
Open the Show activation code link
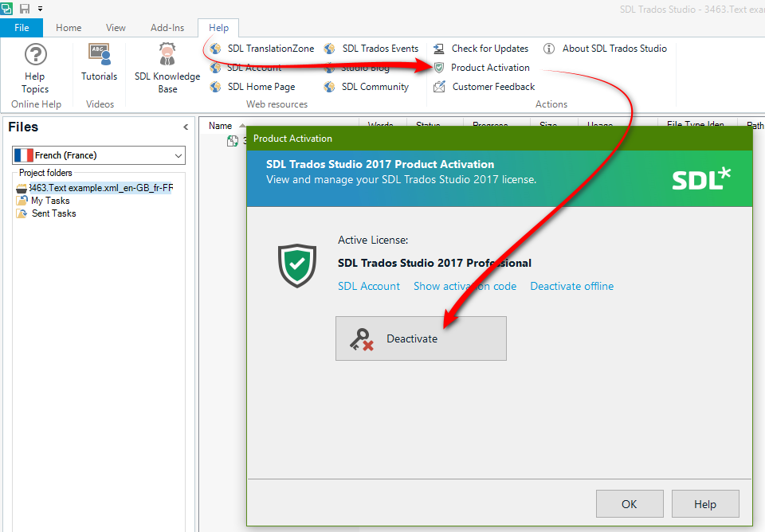(x=465, y=286)
